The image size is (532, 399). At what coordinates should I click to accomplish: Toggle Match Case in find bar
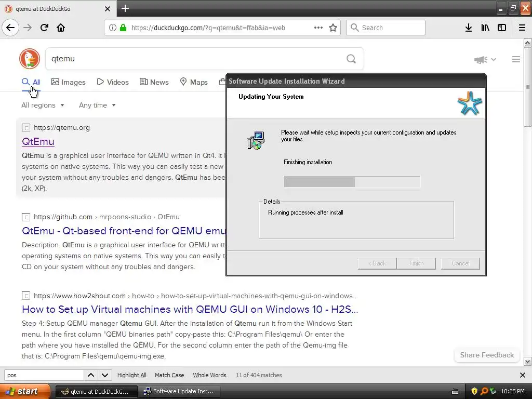tap(169, 375)
